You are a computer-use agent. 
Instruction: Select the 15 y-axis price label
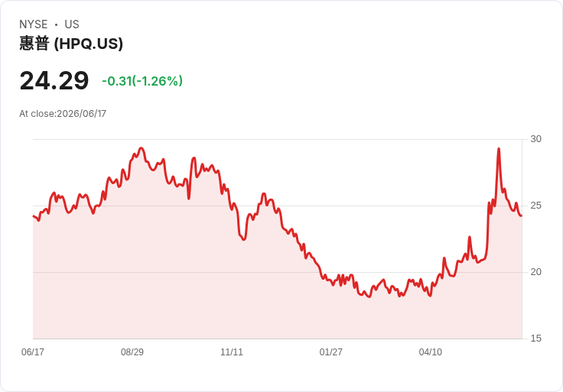point(535,339)
